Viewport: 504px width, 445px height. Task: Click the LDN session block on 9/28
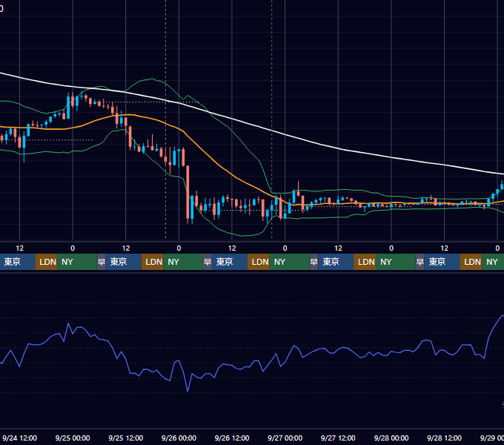coord(471,262)
